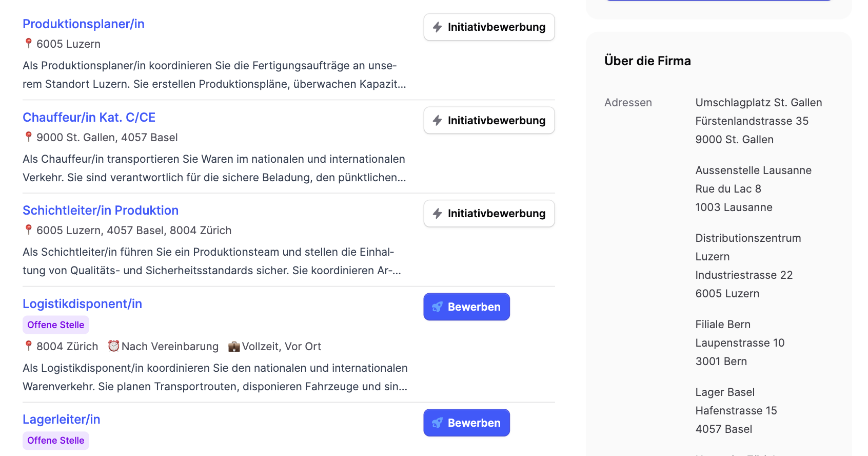The image size is (868, 456).
Task: Open the Lagerleiter/in job listing
Action: pyautogui.click(x=62, y=420)
